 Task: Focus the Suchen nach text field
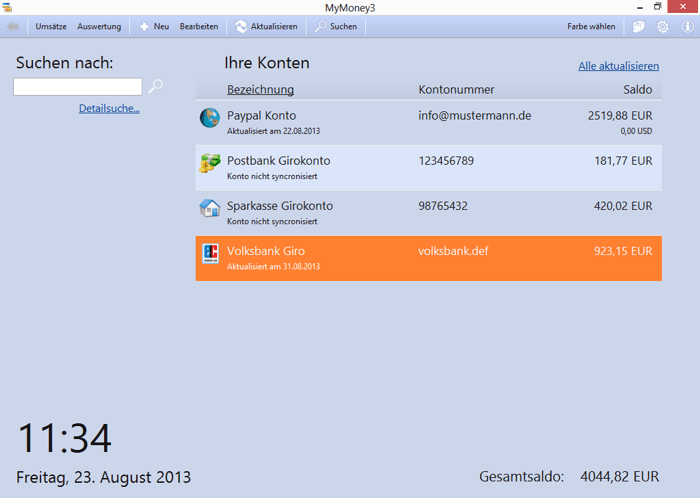77,87
